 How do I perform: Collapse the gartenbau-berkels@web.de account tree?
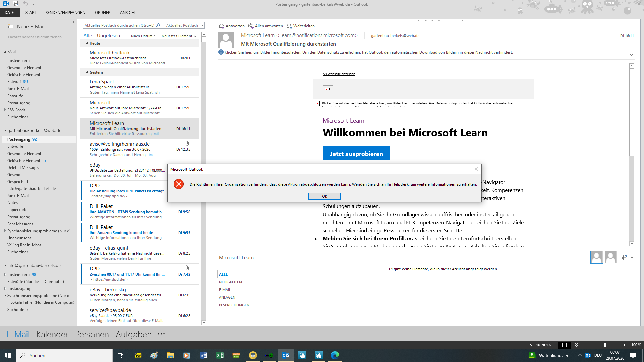click(5, 131)
